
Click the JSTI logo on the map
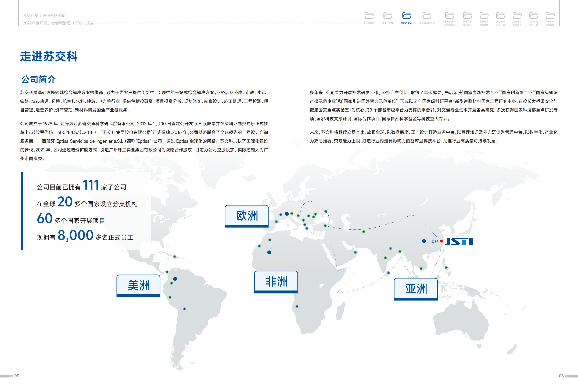coord(459,241)
